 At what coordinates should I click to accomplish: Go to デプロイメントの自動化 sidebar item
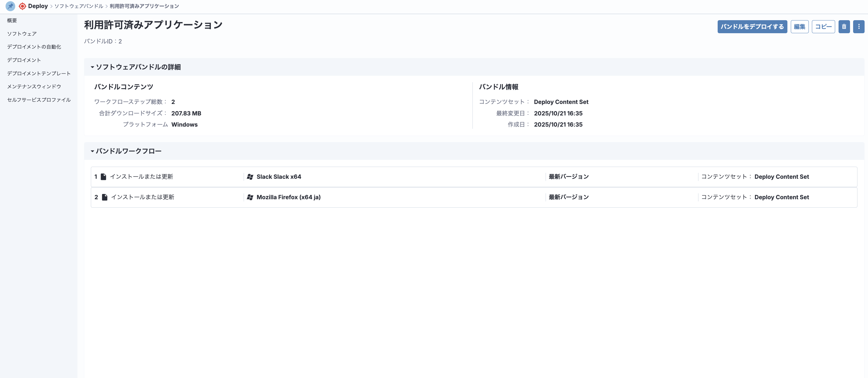click(x=34, y=47)
